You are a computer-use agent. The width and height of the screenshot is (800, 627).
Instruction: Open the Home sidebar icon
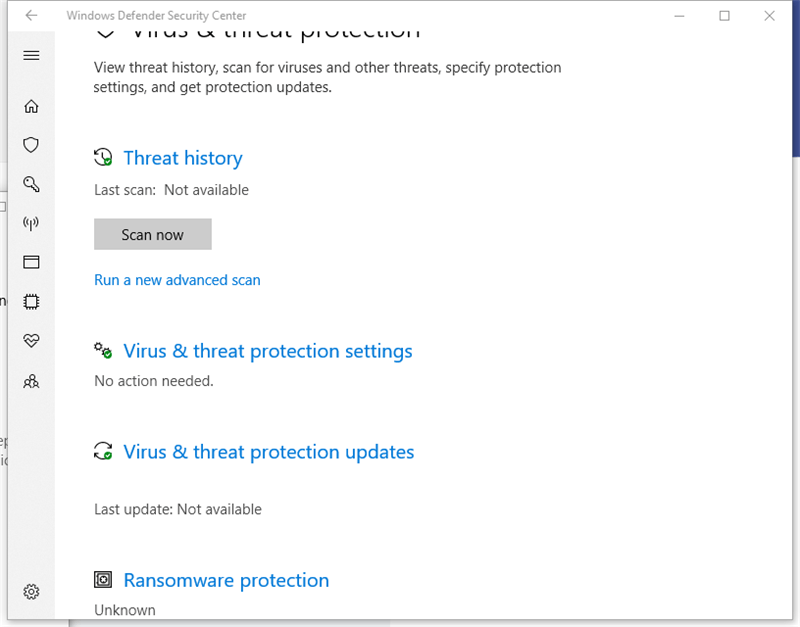[31, 106]
